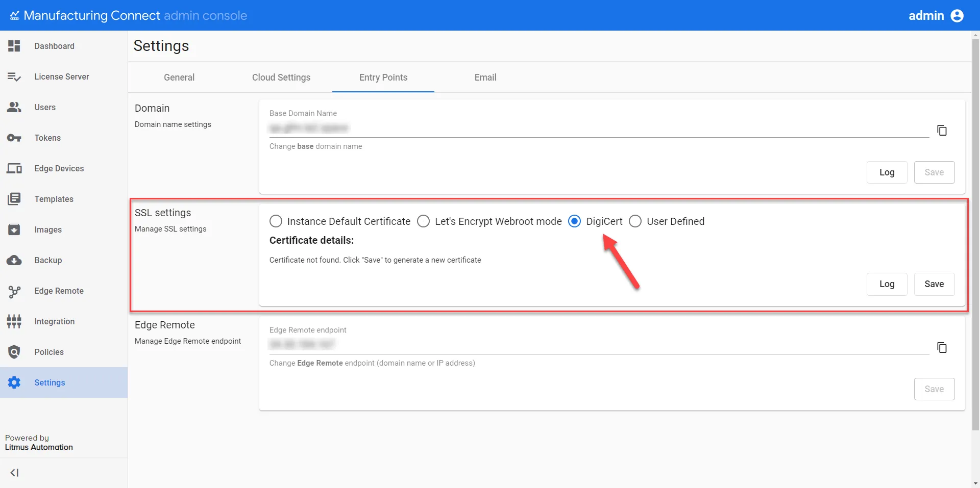Click the Manufacturing Connect logo icon
This screenshot has height=488, width=980.
click(x=14, y=16)
